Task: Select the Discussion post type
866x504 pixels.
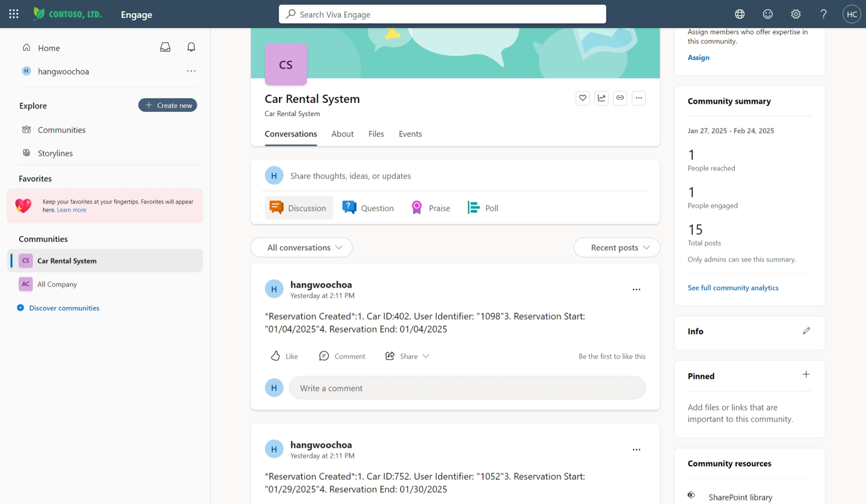Action: tap(299, 207)
